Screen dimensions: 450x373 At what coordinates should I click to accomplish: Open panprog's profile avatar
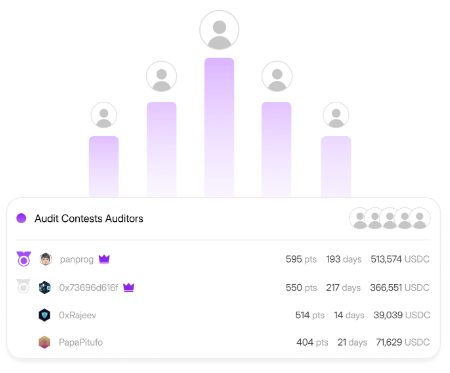(x=46, y=259)
